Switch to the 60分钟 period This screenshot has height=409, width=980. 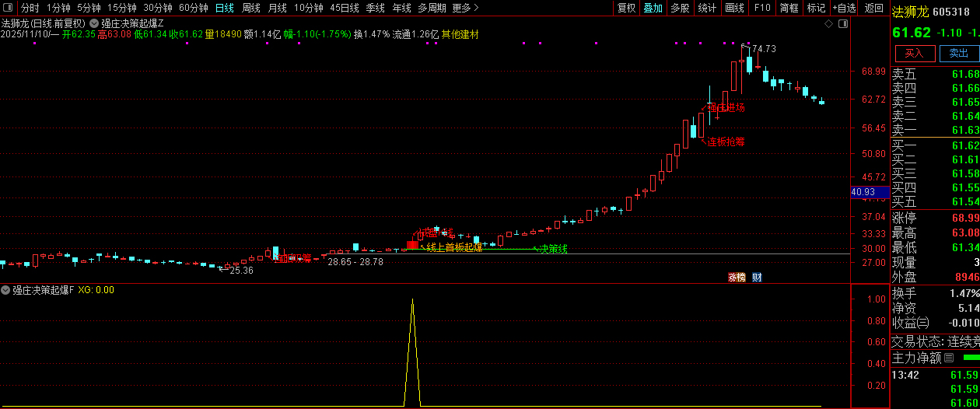point(194,8)
